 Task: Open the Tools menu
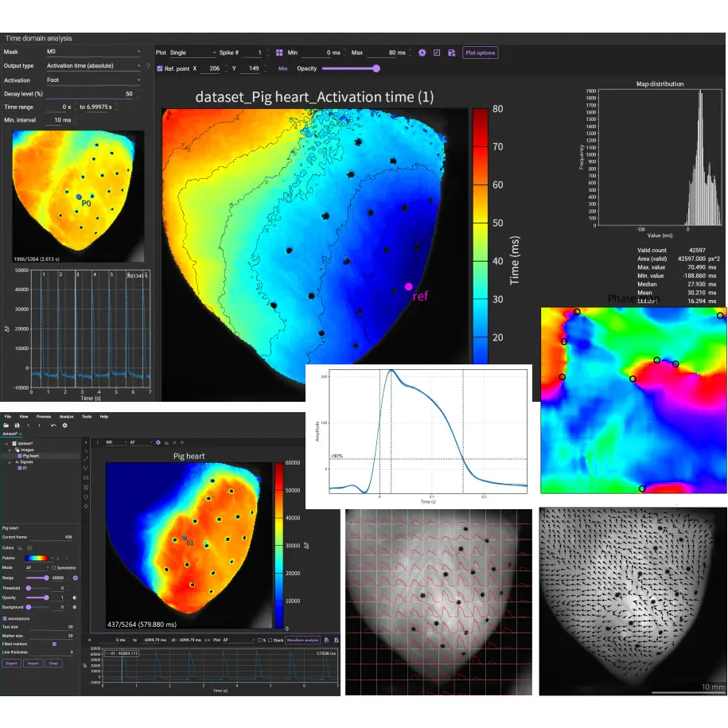point(87,416)
